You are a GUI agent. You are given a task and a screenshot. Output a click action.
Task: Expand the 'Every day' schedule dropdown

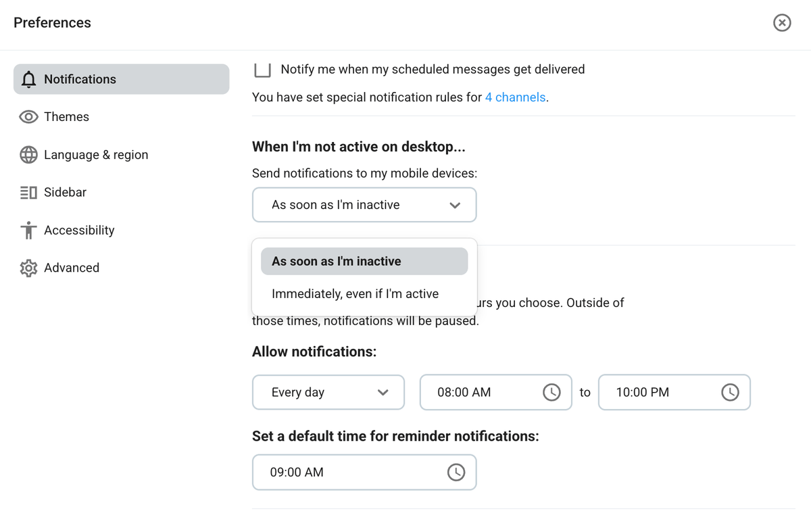tap(328, 392)
